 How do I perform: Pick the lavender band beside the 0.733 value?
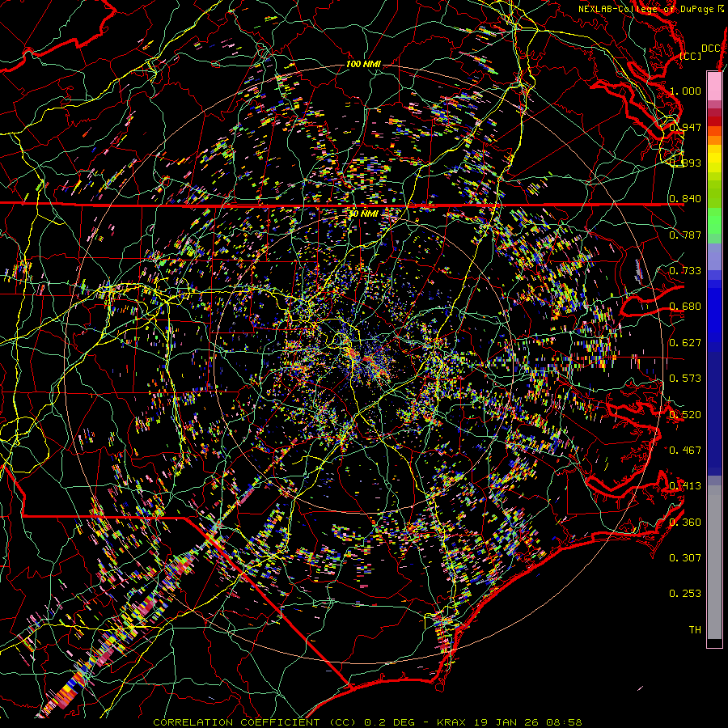(714, 256)
